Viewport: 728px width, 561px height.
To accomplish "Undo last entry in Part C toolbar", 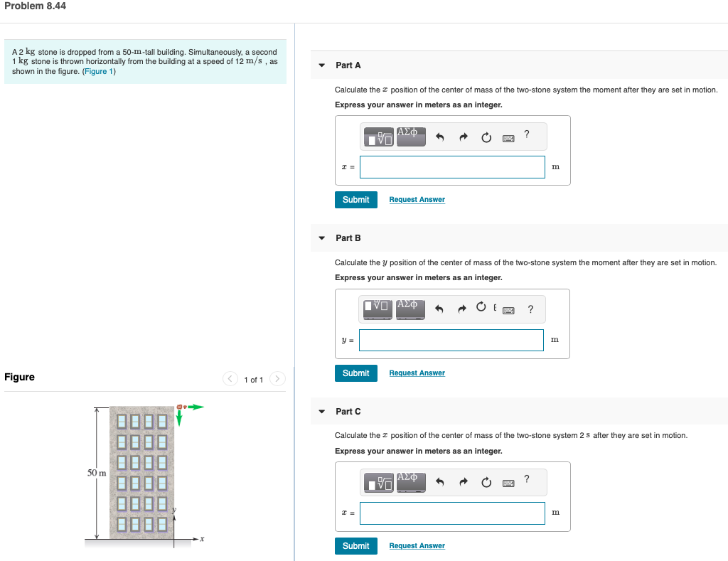I will click(439, 482).
